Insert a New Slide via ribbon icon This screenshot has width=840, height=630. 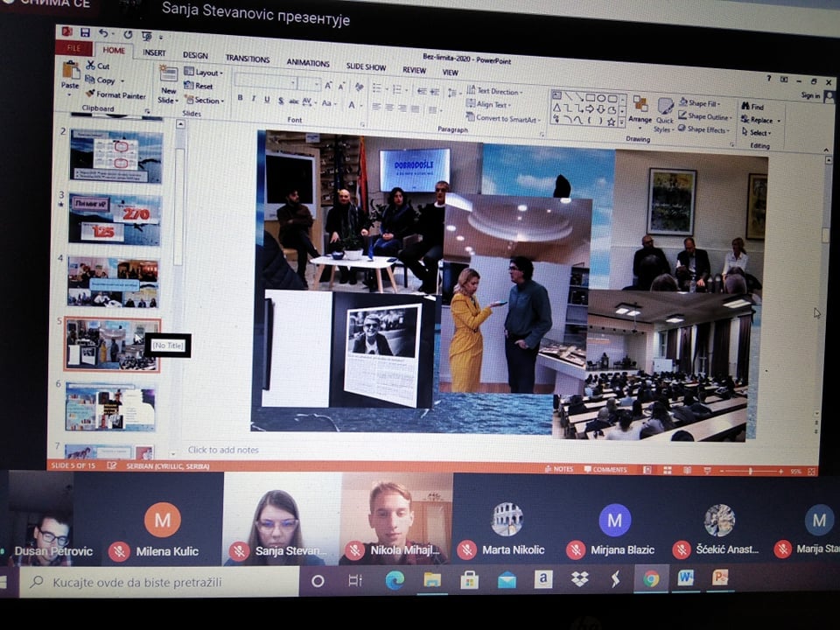point(168,79)
